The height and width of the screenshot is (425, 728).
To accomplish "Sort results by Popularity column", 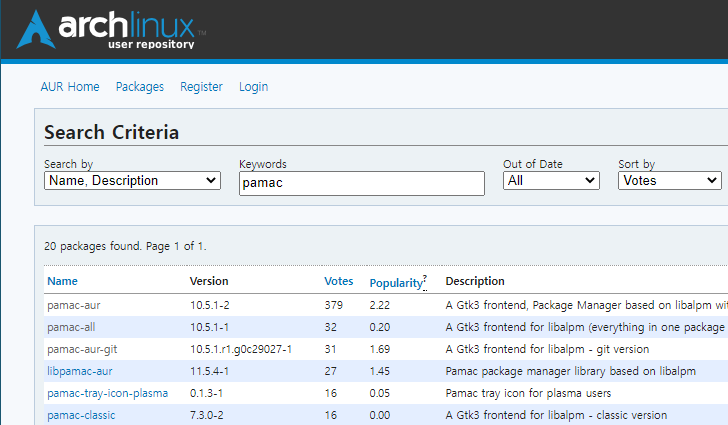I will point(396,283).
